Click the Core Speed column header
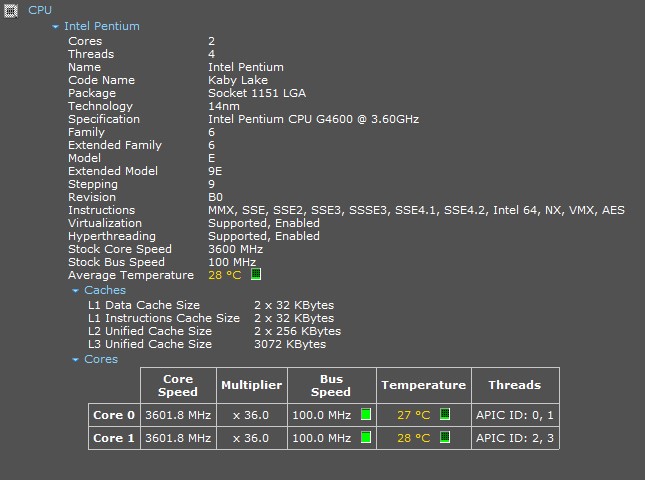This screenshot has height=480, width=645. coord(178,385)
